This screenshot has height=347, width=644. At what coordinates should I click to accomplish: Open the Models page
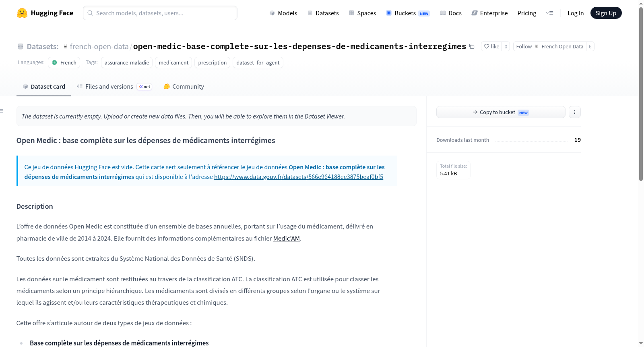[x=283, y=13]
